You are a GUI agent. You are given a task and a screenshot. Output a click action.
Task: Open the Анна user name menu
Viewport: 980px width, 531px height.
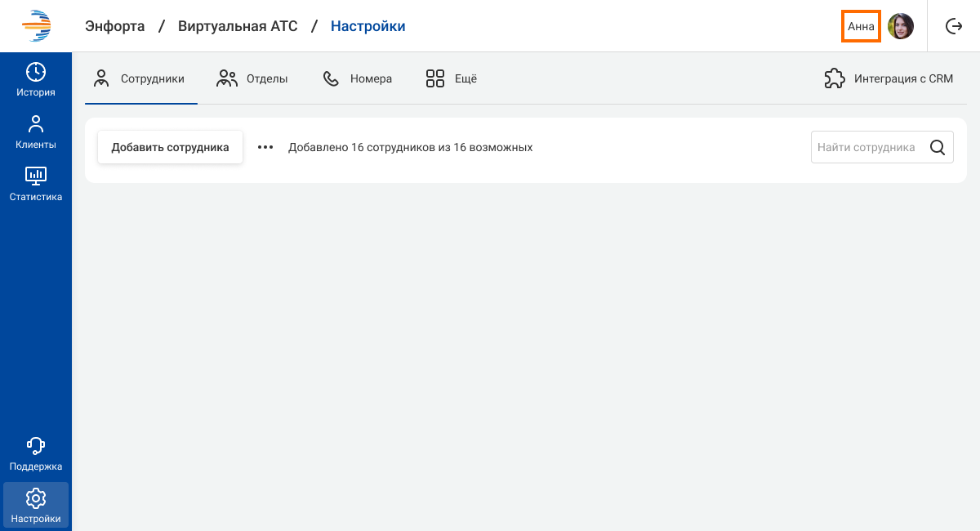(x=861, y=26)
